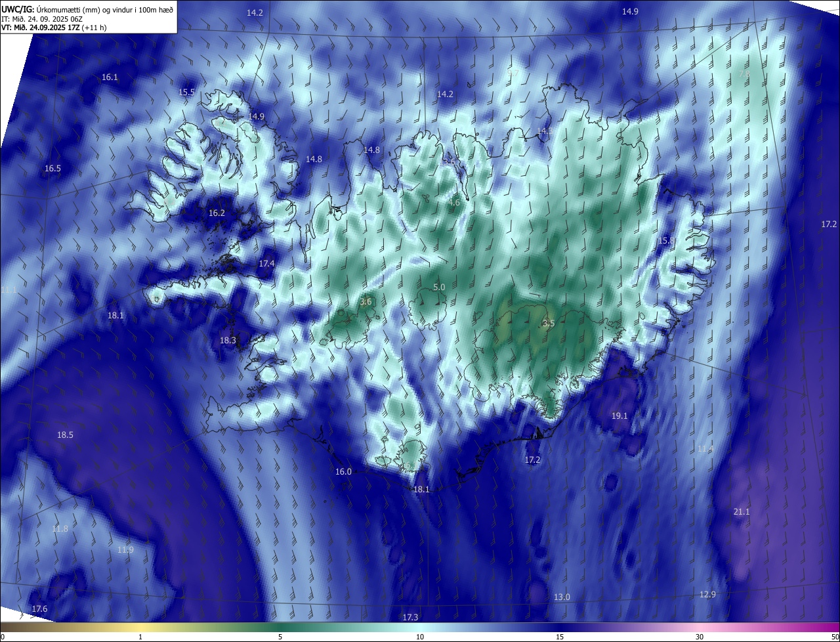This screenshot has height=642, width=840.
Task: Click the 3.5 value label
Action: pyautogui.click(x=549, y=324)
